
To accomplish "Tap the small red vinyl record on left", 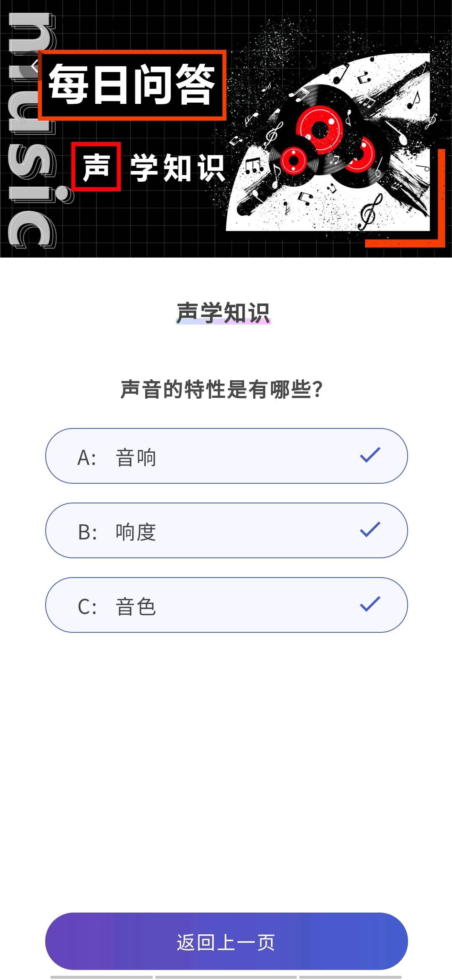I will tap(294, 160).
